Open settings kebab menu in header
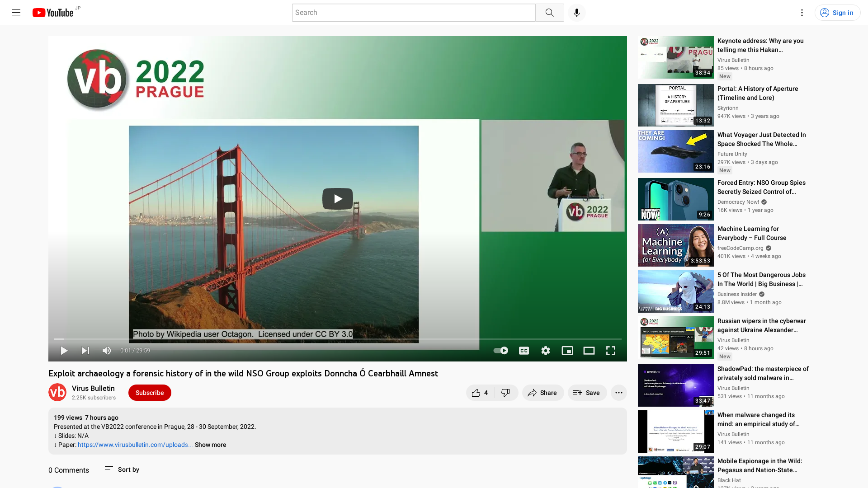This screenshot has height=488, width=868. click(x=802, y=13)
